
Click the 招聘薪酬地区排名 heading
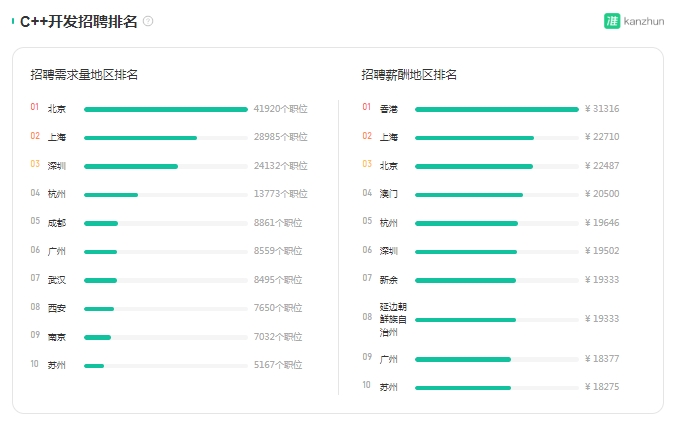(409, 75)
